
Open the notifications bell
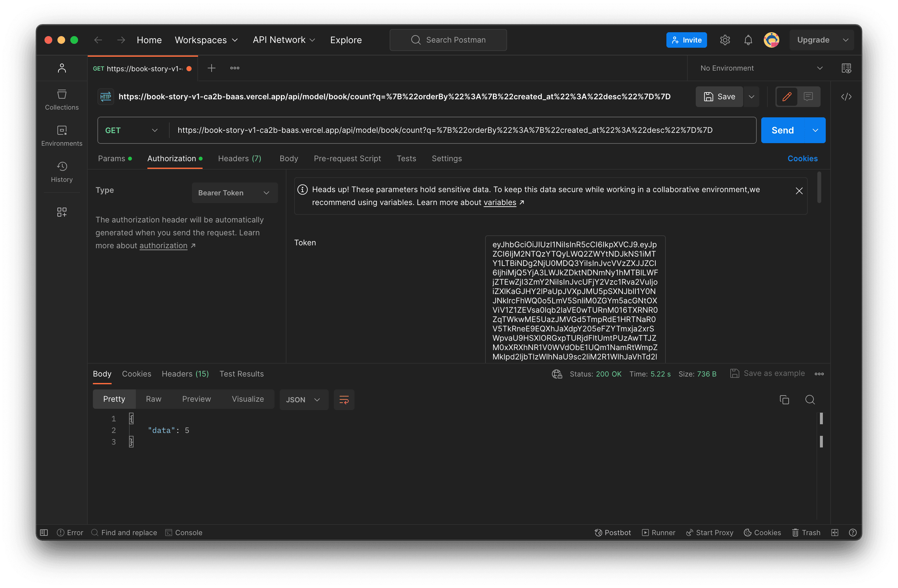(x=748, y=40)
